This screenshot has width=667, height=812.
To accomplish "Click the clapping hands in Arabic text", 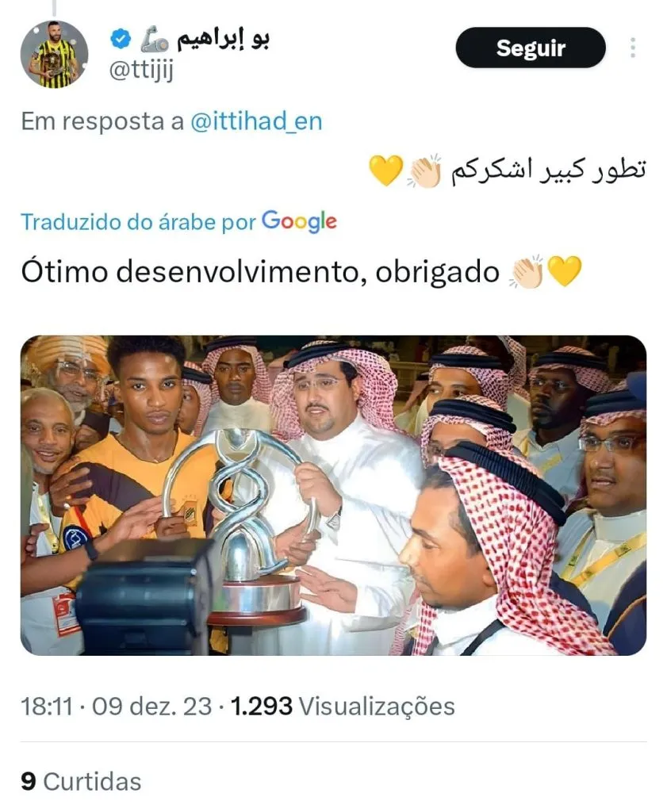I will coord(424,170).
